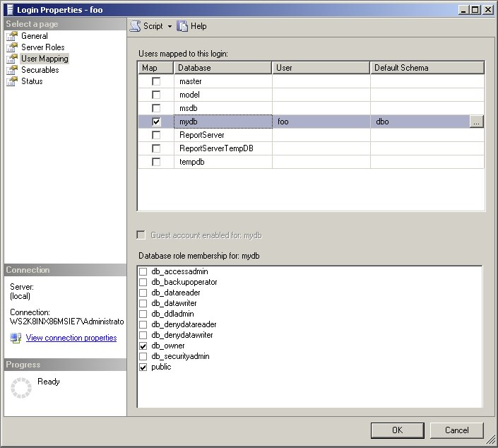Click the Status page icon
Image resolution: width=498 pixels, height=448 pixels.
tap(12, 81)
